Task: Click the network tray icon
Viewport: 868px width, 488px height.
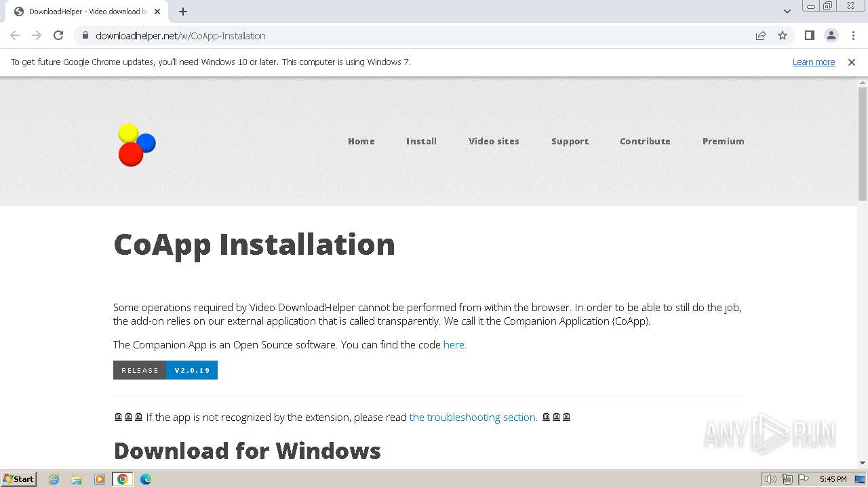Action: pos(787,479)
